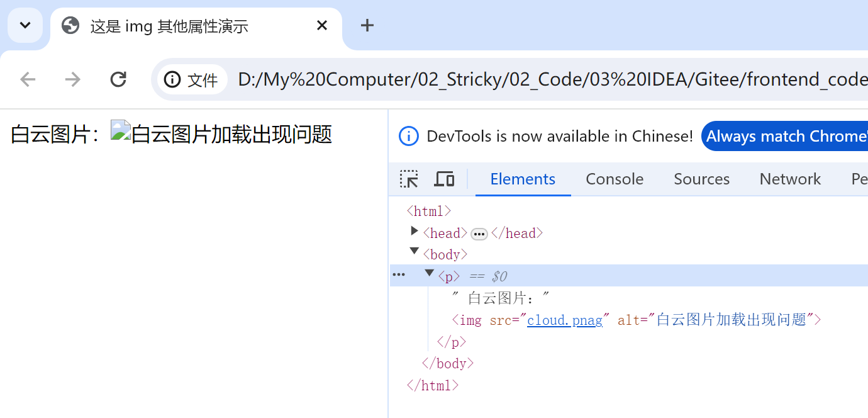
Task: Toggle the inspect element cursor tool
Action: click(409, 179)
